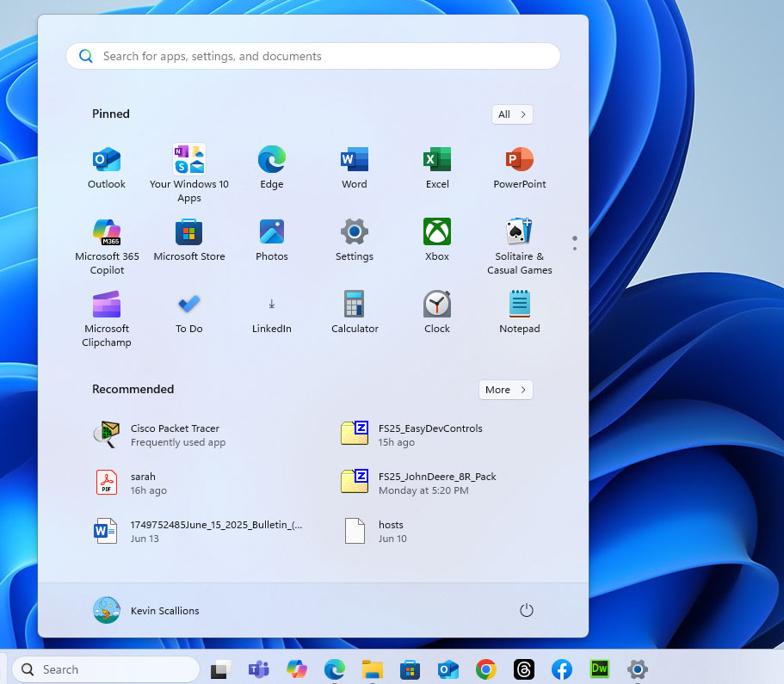
Task: Open the recommended sarah PDF file
Action: pos(143,483)
